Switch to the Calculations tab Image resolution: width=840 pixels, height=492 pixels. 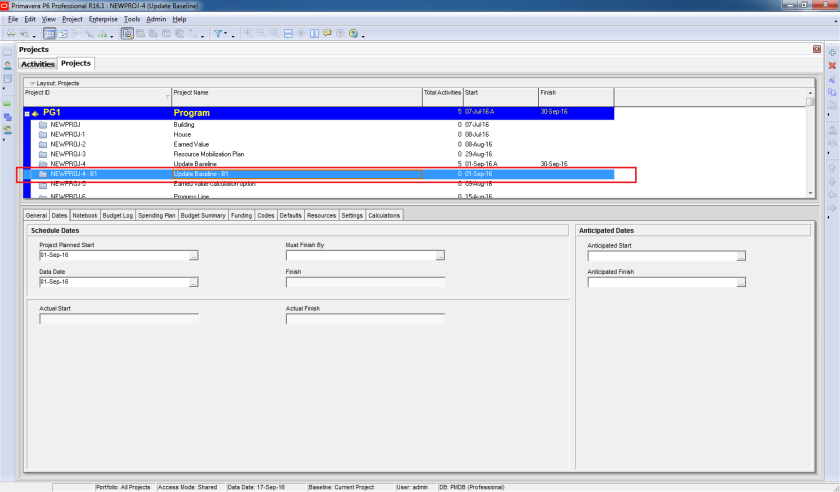coord(384,215)
